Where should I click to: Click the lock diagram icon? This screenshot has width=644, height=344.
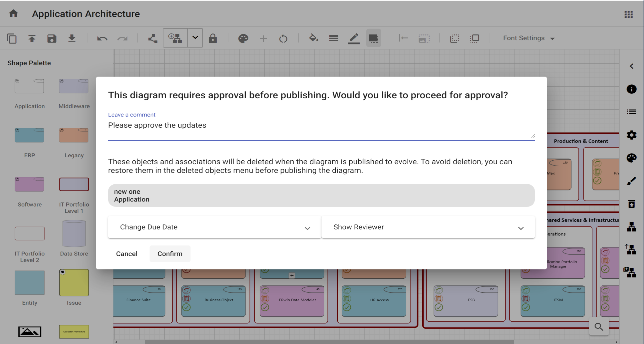tap(213, 38)
